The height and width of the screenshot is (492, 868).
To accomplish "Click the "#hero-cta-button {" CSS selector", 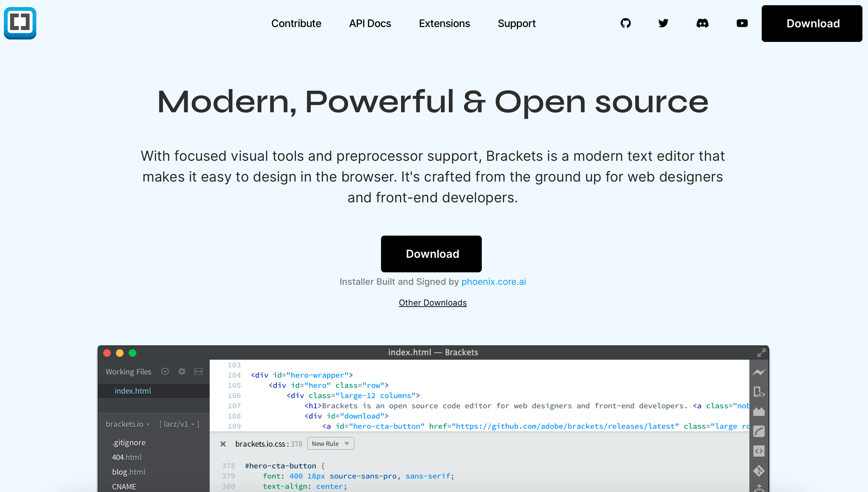I will click(285, 466).
